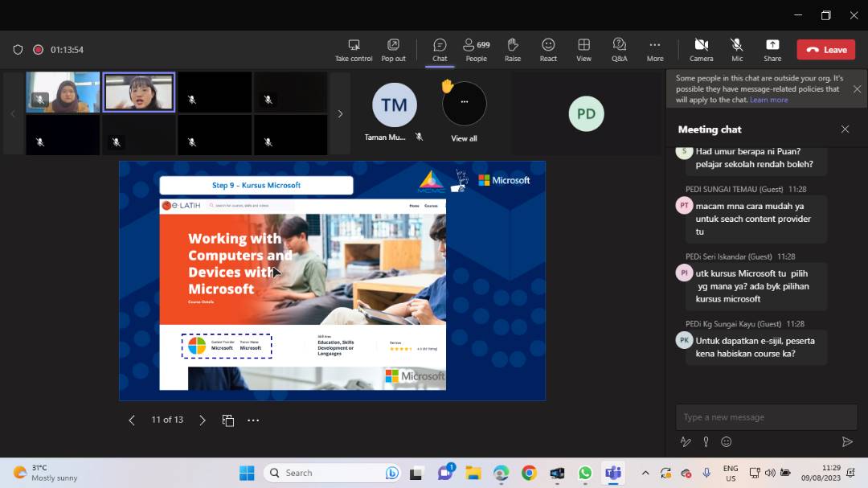This screenshot has height=488, width=868.
Task: Click the PT avatar in chat
Action: point(684,206)
